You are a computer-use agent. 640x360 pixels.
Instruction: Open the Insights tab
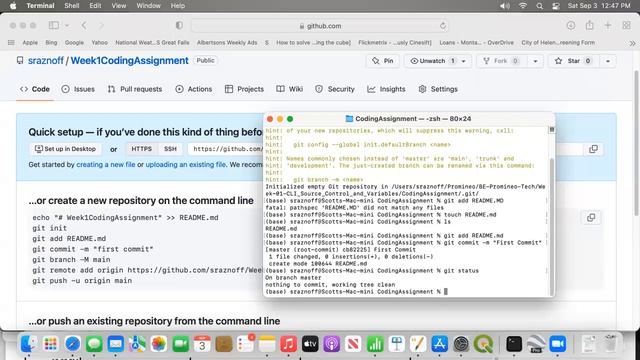click(386, 89)
